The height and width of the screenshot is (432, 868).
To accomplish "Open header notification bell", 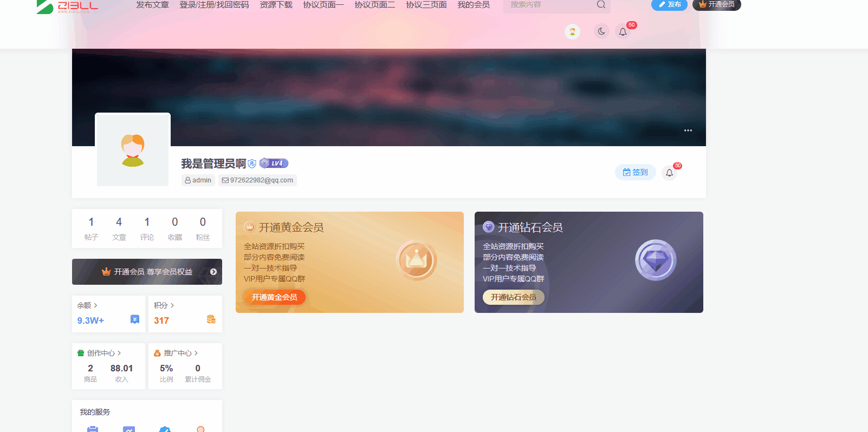I will pos(623,32).
